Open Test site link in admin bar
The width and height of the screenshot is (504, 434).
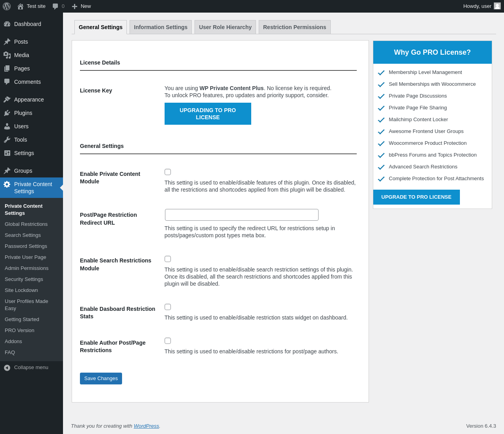[36, 6]
